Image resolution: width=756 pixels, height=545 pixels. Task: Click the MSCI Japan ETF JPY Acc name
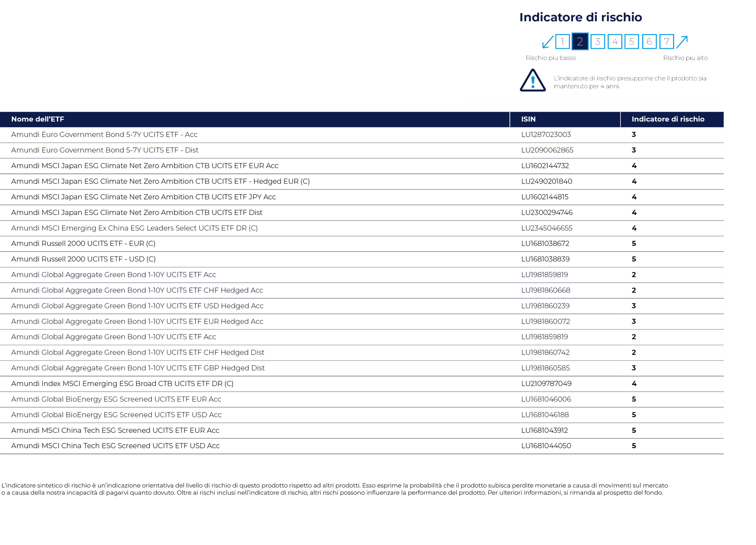(143, 197)
